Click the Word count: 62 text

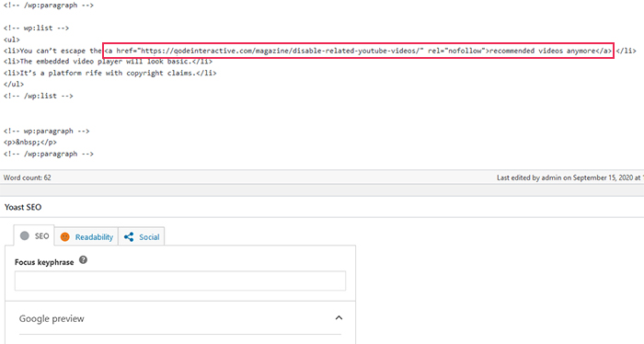27,178
